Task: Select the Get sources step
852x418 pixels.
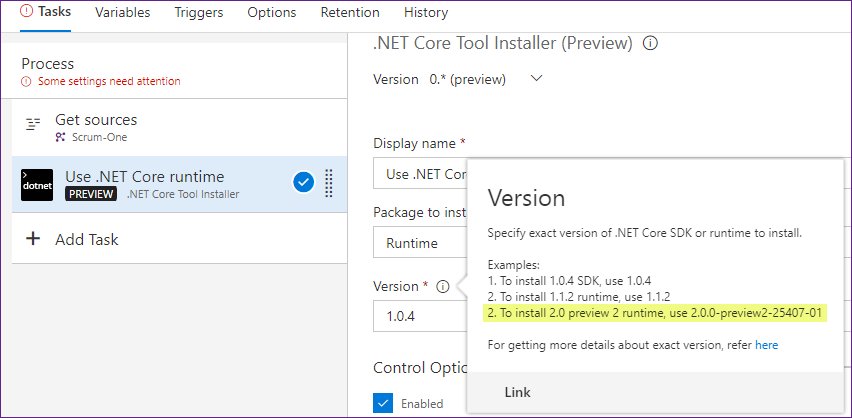Action: click(179, 127)
